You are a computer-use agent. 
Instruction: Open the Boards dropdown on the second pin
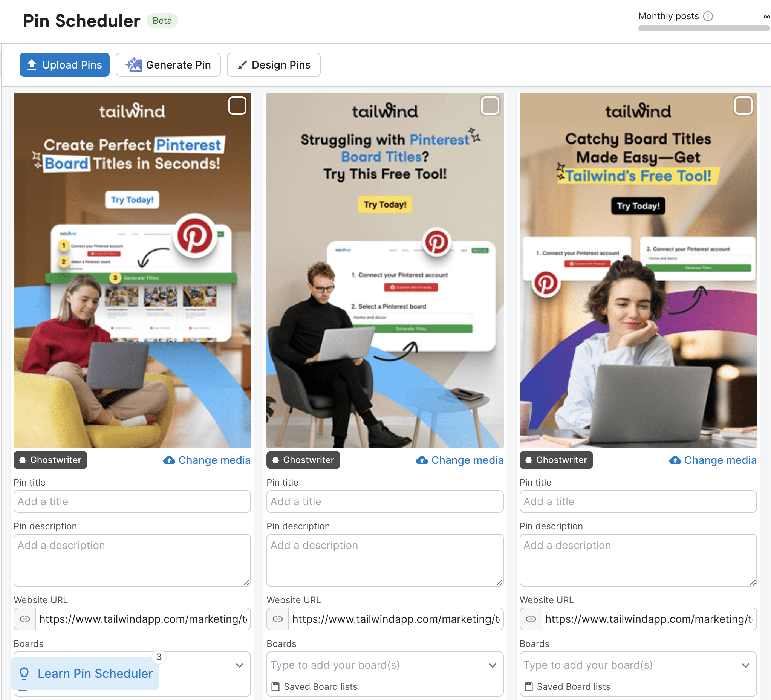coord(493,665)
